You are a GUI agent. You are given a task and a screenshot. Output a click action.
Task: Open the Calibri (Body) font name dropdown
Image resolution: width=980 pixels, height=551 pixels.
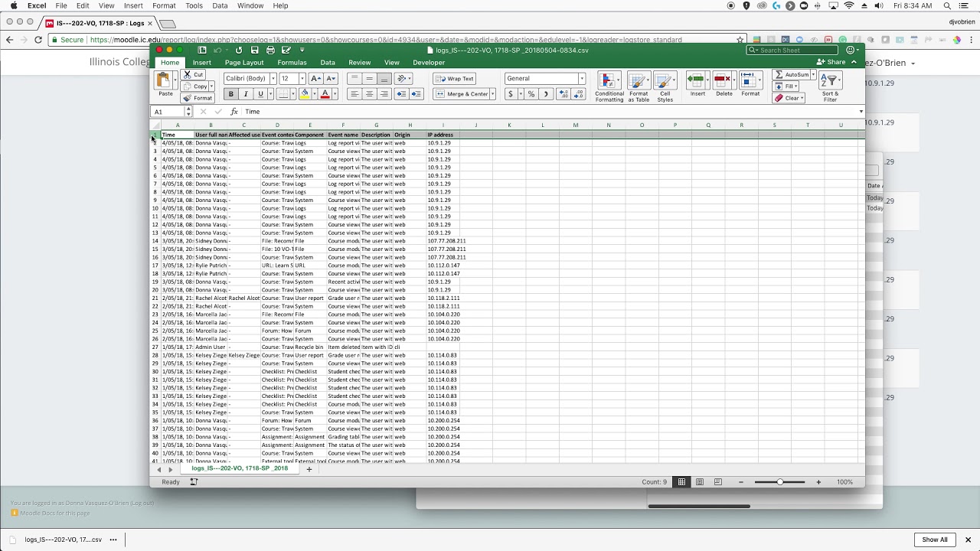click(x=273, y=79)
